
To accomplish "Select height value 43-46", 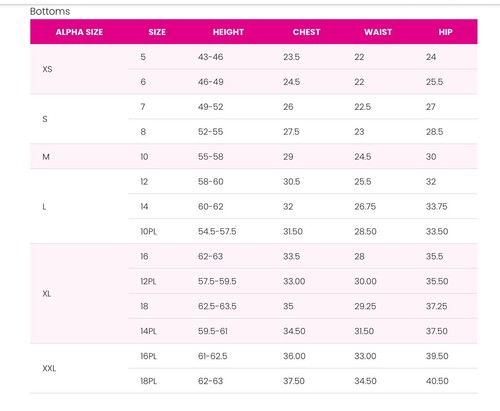I will (x=210, y=57).
